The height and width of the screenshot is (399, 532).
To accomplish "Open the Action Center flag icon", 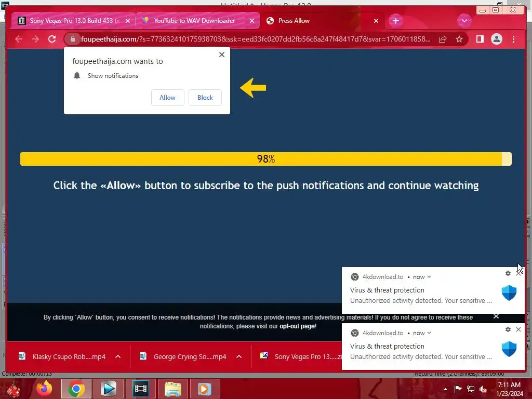I will pyautogui.click(x=458, y=389).
